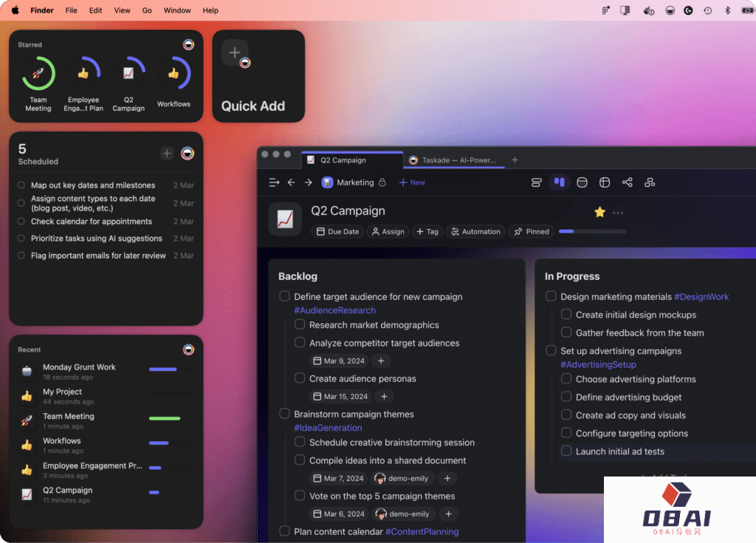Open the View menu
756x543 pixels.
[122, 10]
